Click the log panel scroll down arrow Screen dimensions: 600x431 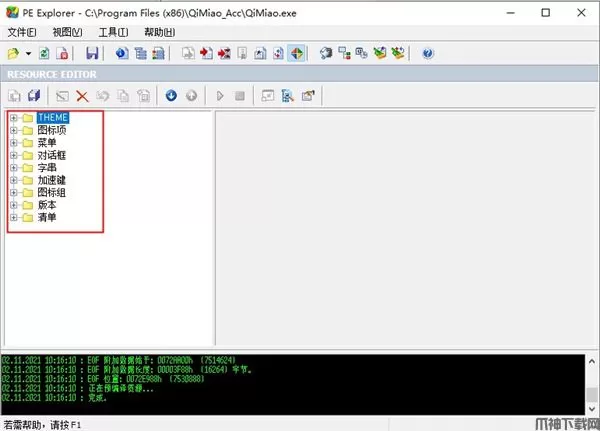592,409
